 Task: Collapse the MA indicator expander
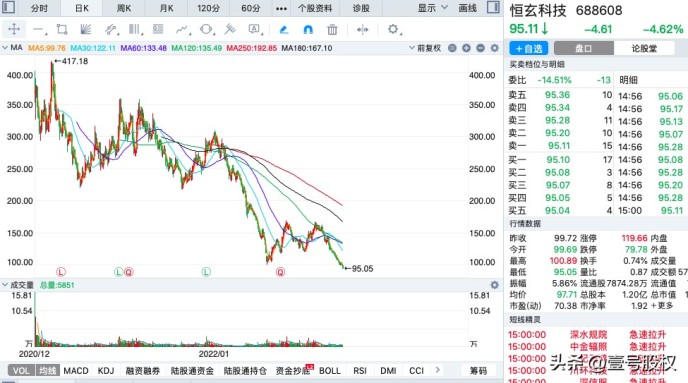click(5, 48)
